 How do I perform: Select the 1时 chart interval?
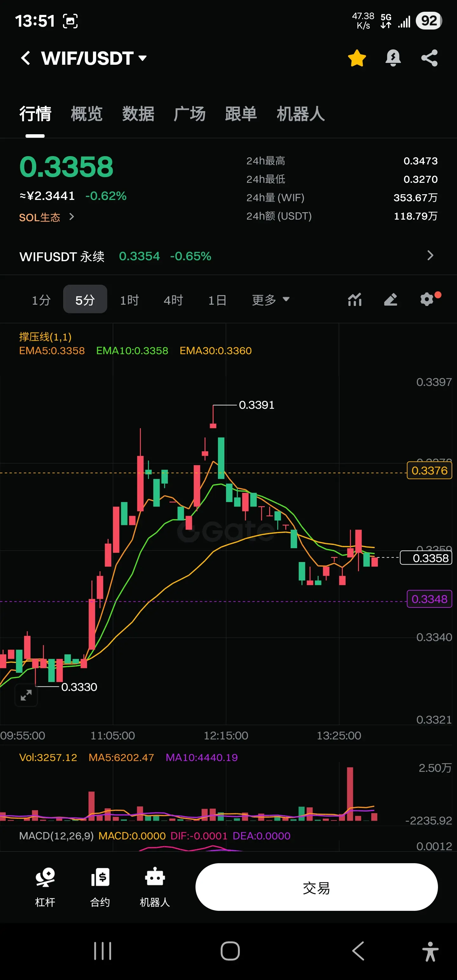point(129,300)
